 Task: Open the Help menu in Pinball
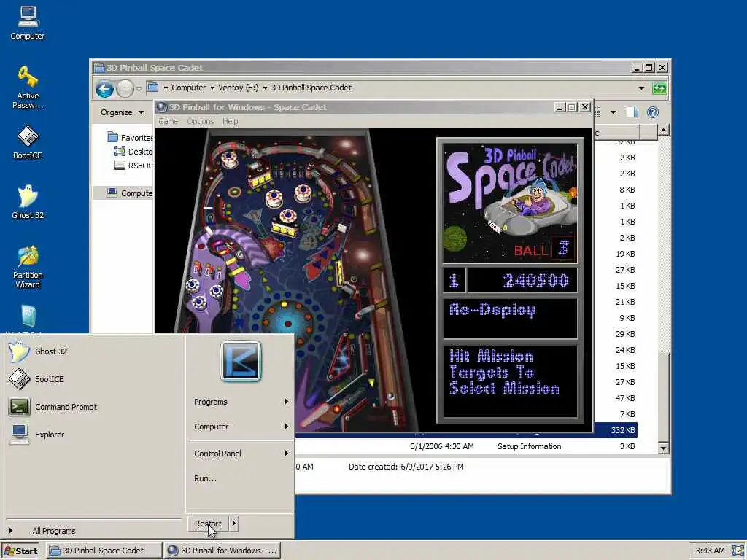coord(230,122)
